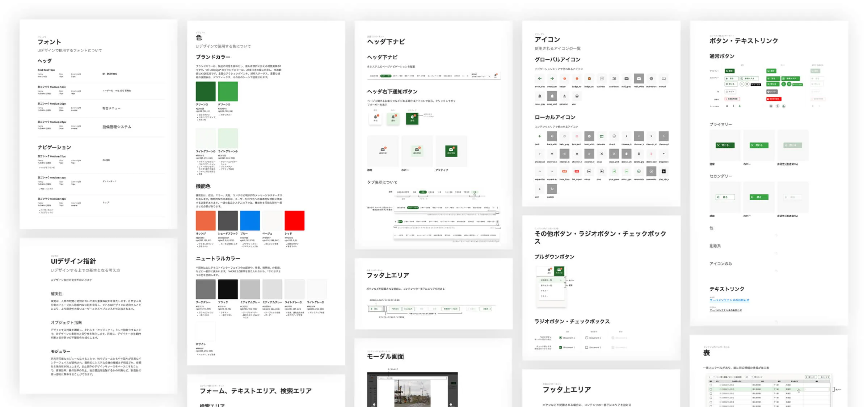Viewport: 868px width, 407px height.
Task: Open the blue サーバメンテナンスのお知らせ text link
Action: [x=729, y=300]
